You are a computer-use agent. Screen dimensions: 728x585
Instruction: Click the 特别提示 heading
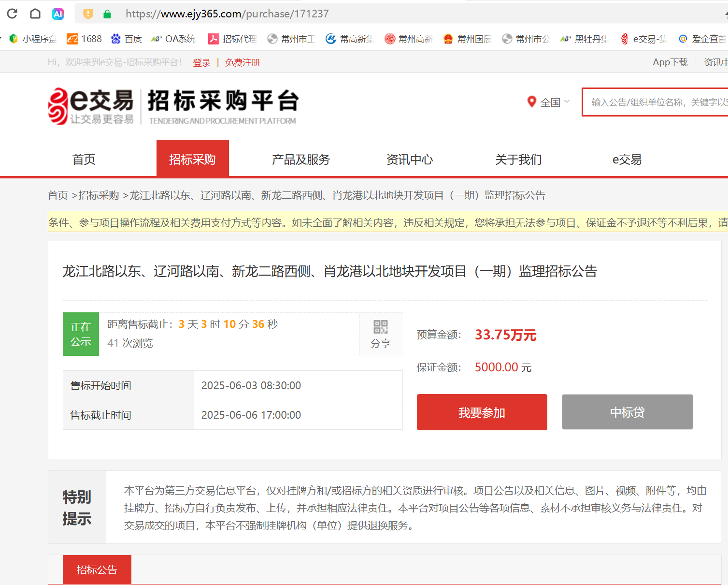77,508
